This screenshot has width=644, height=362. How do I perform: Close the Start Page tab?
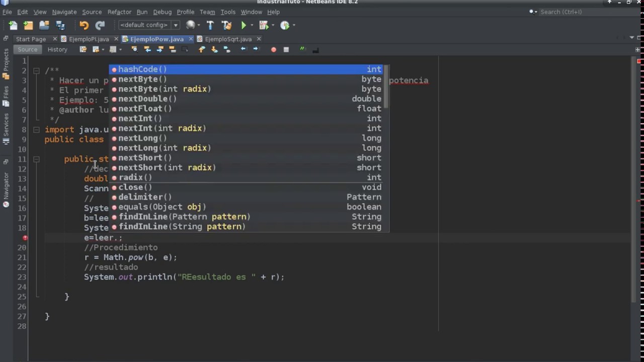click(55, 39)
